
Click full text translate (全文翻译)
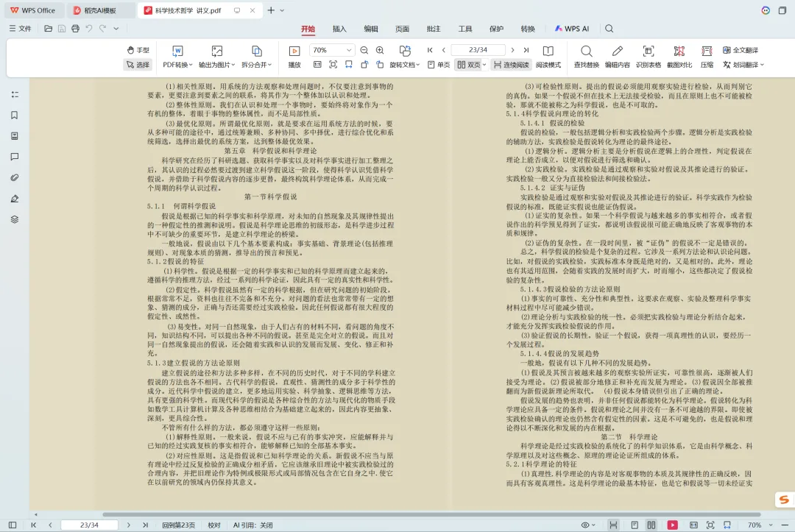(741, 50)
